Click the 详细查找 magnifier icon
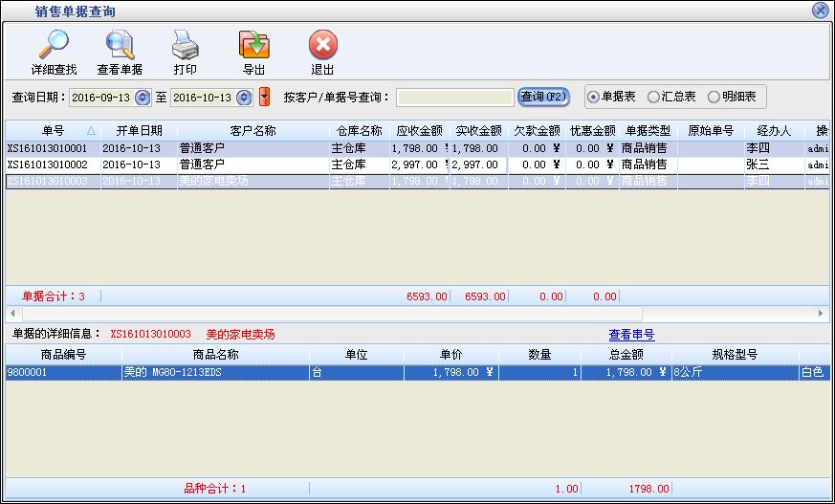 click(x=54, y=45)
